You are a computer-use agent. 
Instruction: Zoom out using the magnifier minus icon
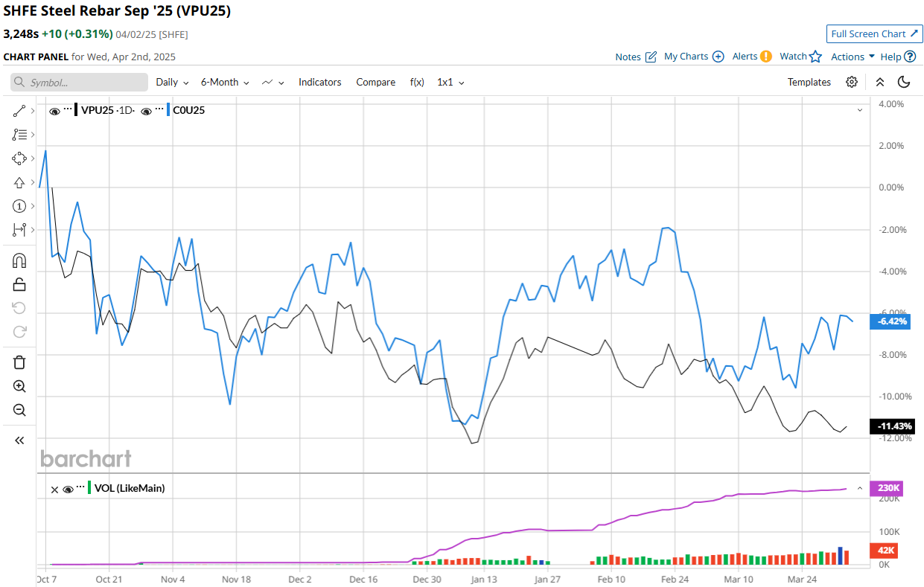pos(19,410)
